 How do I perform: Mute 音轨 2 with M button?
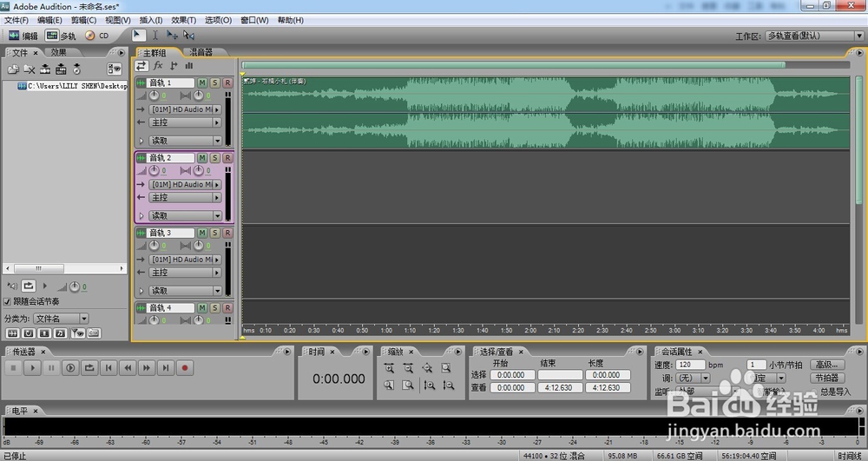(202, 158)
